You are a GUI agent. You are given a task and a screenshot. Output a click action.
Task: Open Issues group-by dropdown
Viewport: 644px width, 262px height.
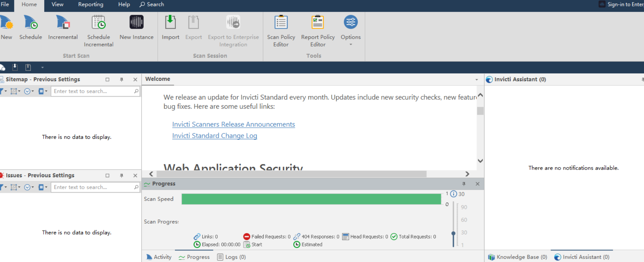(x=15, y=187)
